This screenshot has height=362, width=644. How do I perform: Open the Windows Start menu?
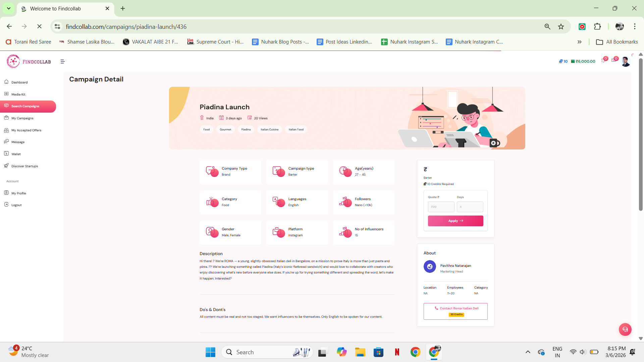210,352
